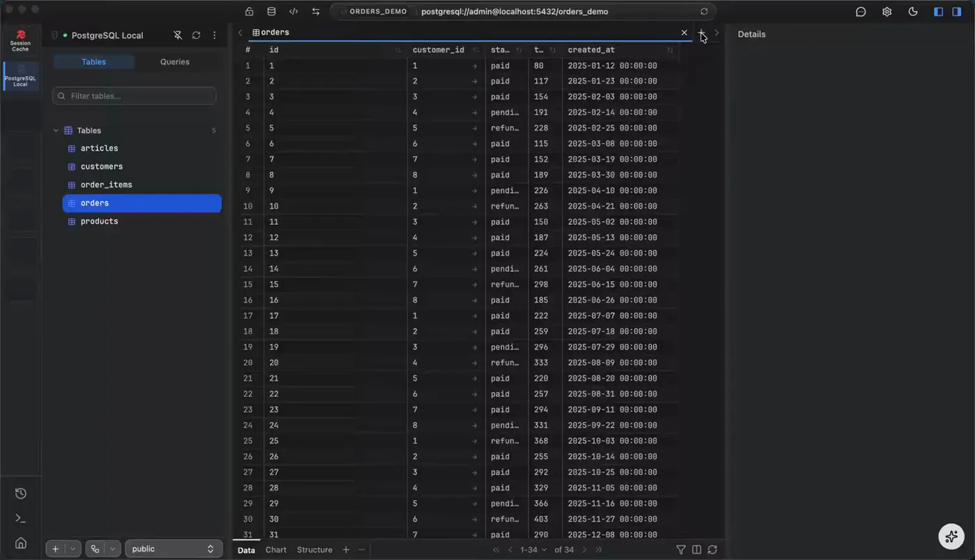Go to next tab chevron
The height and width of the screenshot is (560, 975).
click(x=717, y=33)
